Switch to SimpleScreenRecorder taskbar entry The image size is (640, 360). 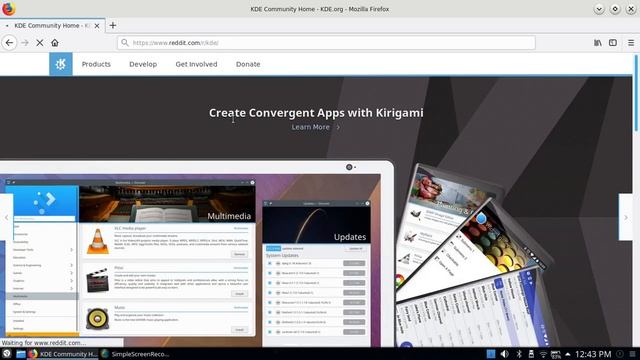[135, 354]
